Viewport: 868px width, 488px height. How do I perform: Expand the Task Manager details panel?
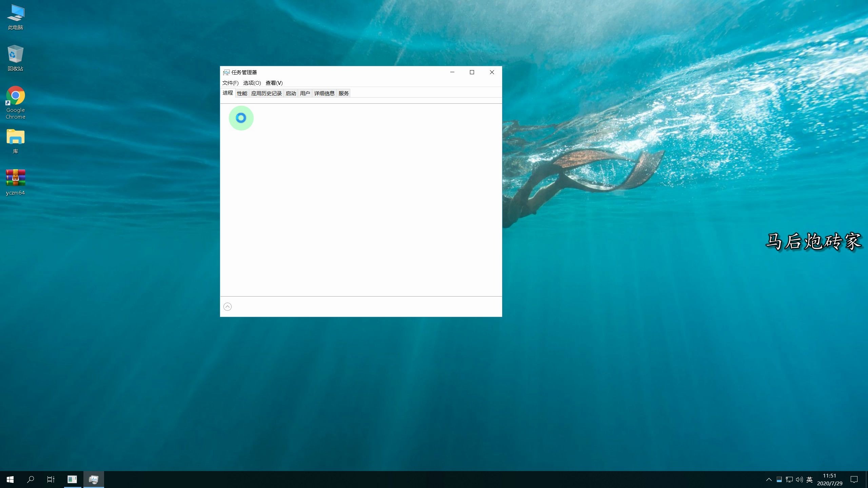point(227,306)
